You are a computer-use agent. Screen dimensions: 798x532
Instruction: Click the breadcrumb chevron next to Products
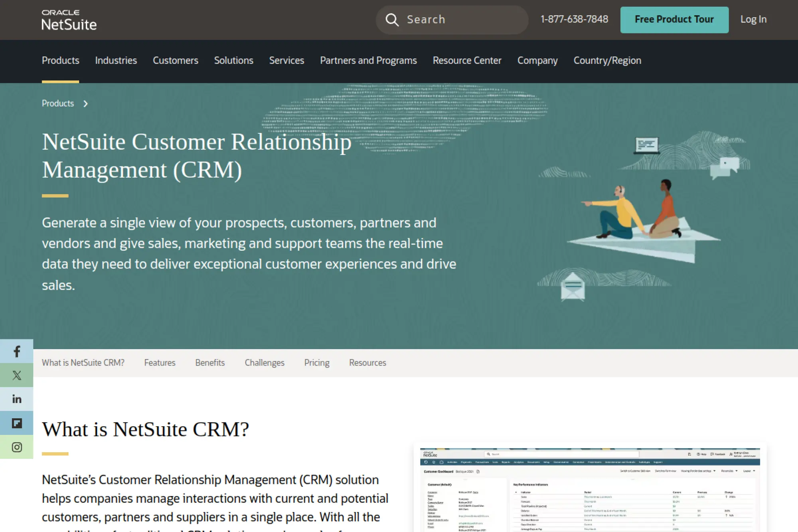tap(86, 104)
